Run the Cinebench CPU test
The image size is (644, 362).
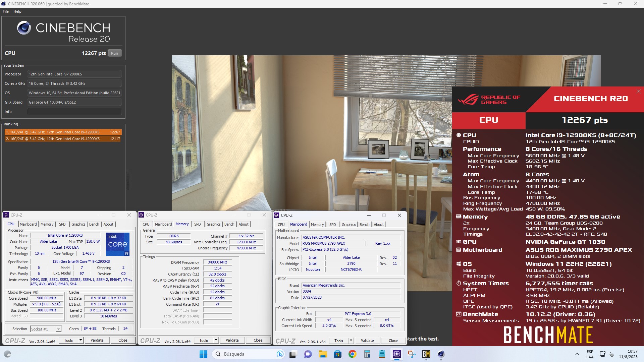[x=114, y=53]
